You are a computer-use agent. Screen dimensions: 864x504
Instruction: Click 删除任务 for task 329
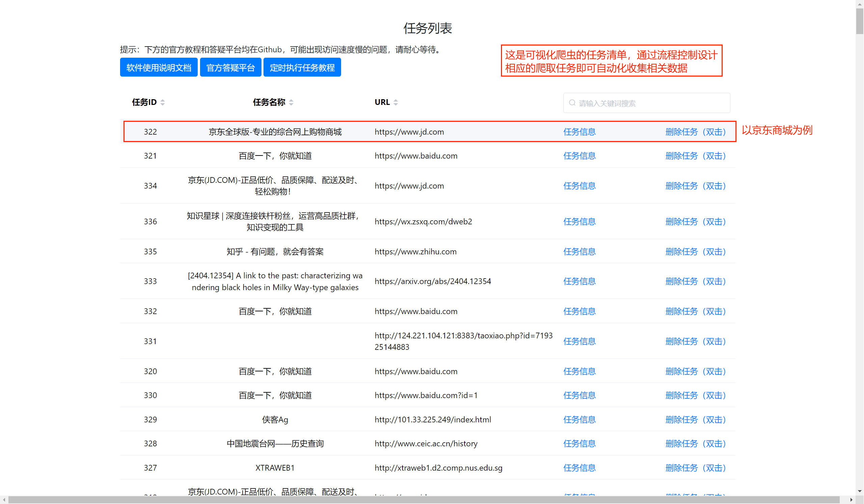click(x=696, y=419)
